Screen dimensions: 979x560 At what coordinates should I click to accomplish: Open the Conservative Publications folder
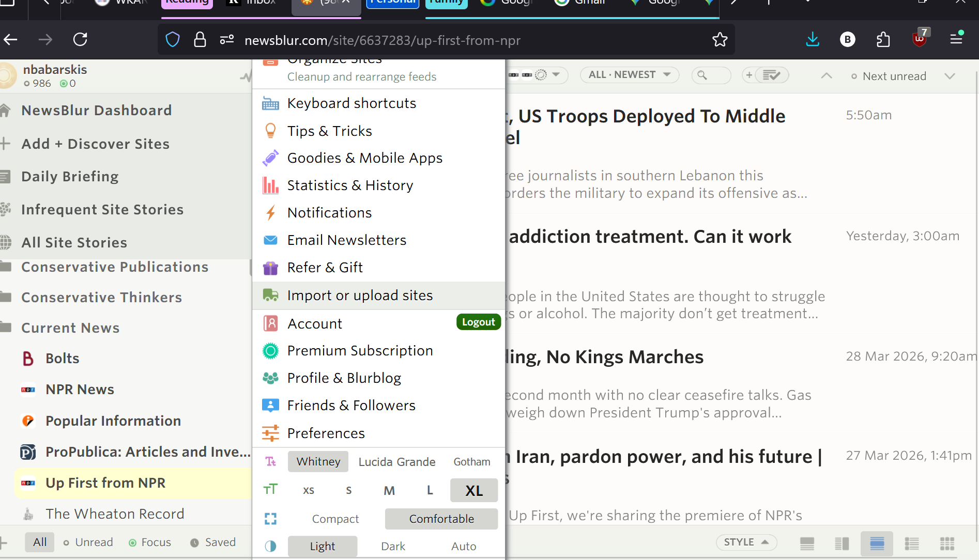pyautogui.click(x=115, y=267)
